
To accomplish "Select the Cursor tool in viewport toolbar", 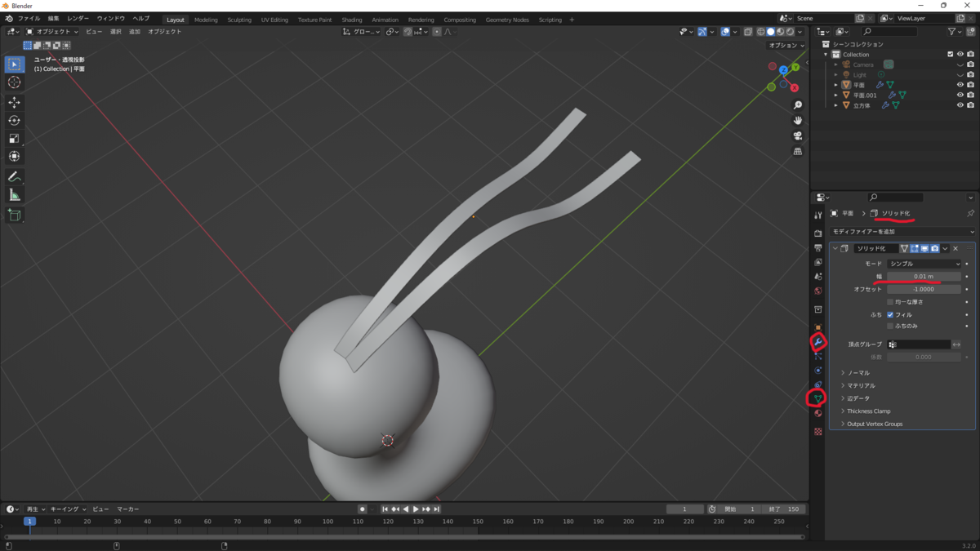I will (x=14, y=82).
